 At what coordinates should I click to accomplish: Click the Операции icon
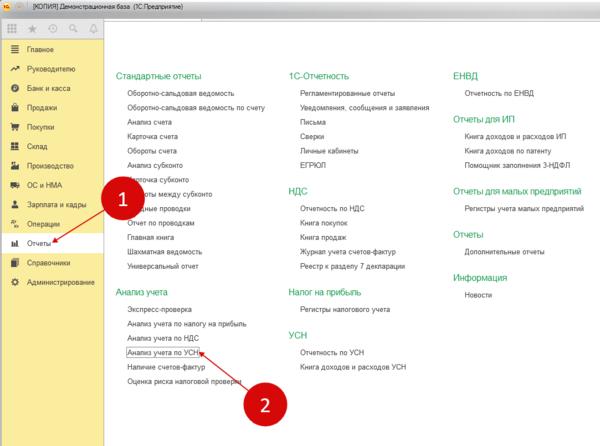pos(15,224)
